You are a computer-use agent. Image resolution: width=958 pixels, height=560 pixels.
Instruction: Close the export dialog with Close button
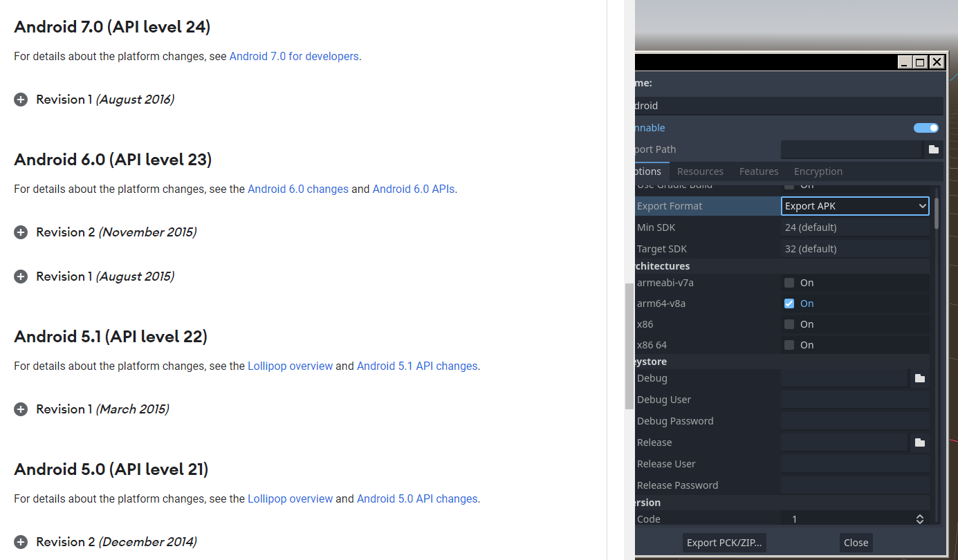pos(856,543)
